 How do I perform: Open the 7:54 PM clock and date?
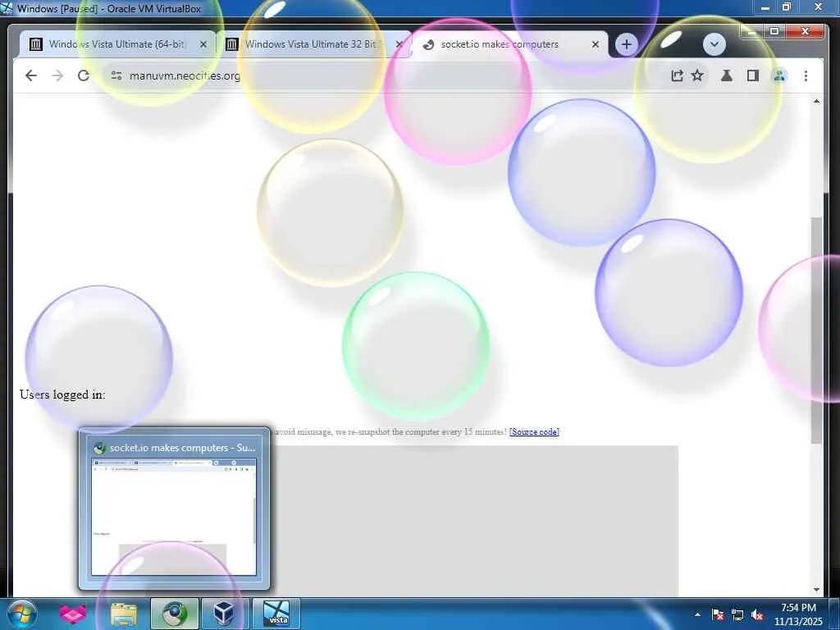798,614
